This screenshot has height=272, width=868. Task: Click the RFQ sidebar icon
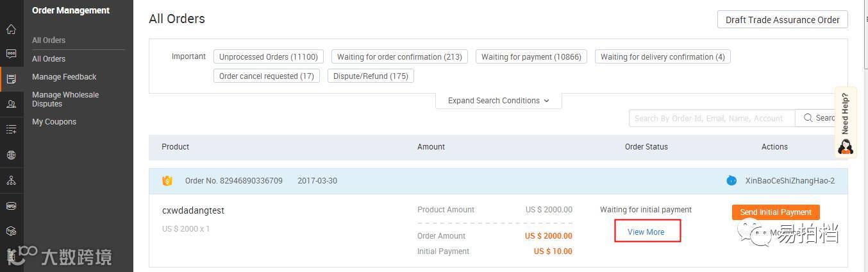click(x=11, y=206)
